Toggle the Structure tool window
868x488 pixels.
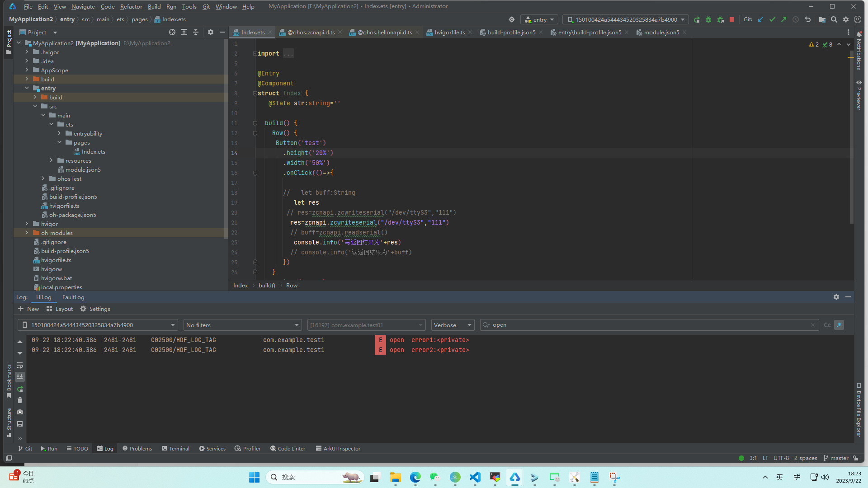pyautogui.click(x=9, y=422)
